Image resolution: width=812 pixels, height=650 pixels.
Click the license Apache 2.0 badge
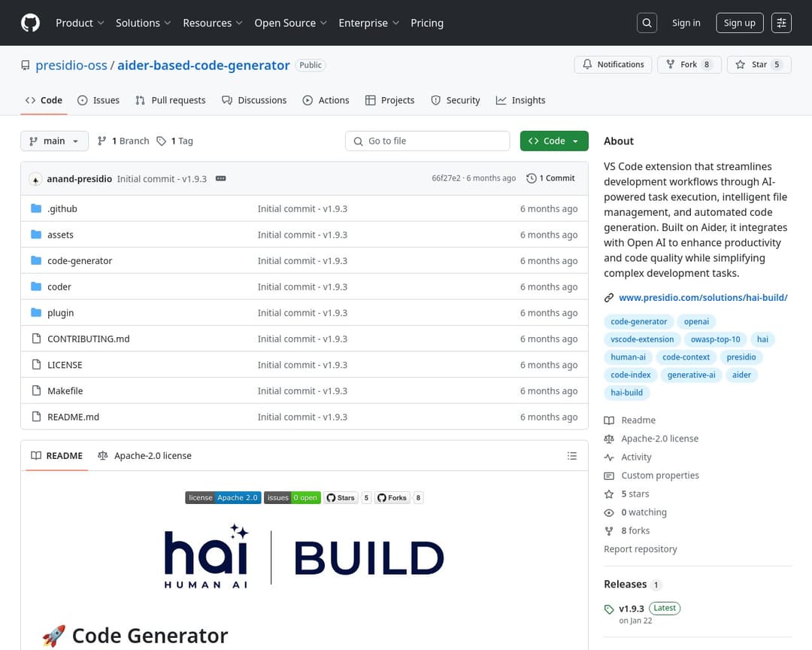click(x=223, y=497)
